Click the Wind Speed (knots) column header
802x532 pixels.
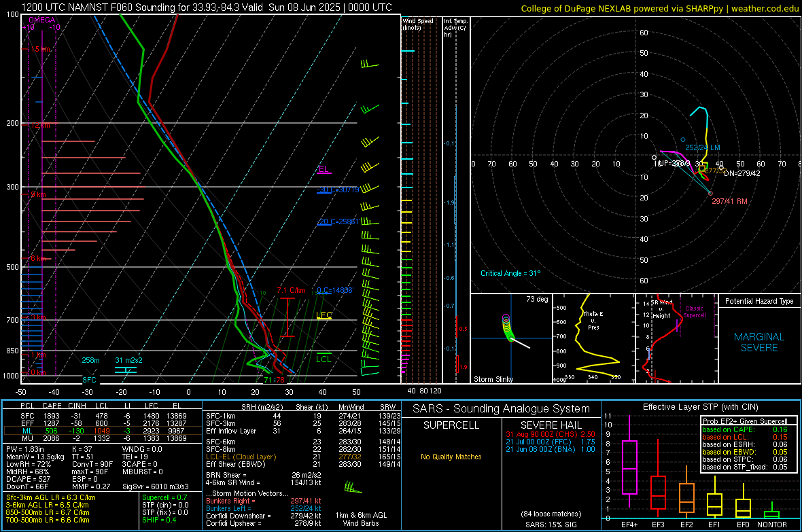(418, 24)
